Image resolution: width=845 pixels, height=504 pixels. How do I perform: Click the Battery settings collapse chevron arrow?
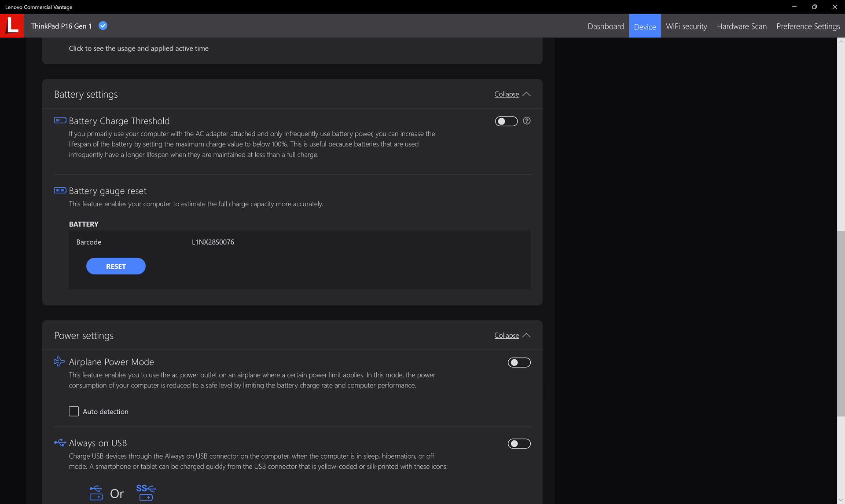526,94
